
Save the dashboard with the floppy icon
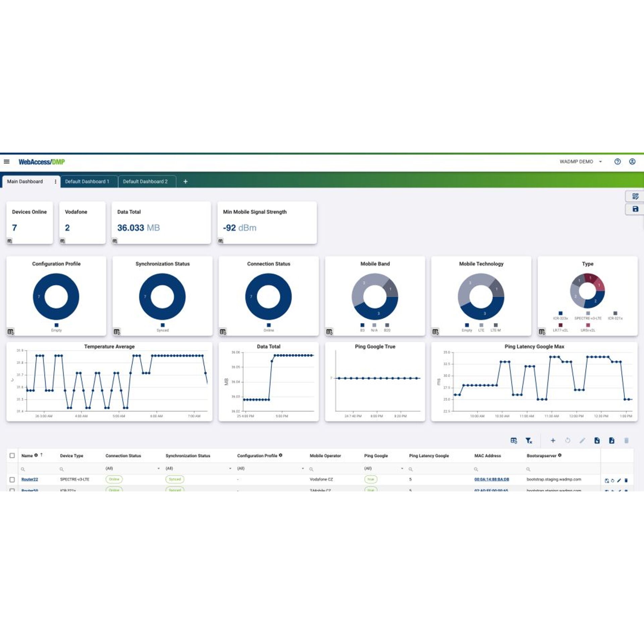coord(635,209)
